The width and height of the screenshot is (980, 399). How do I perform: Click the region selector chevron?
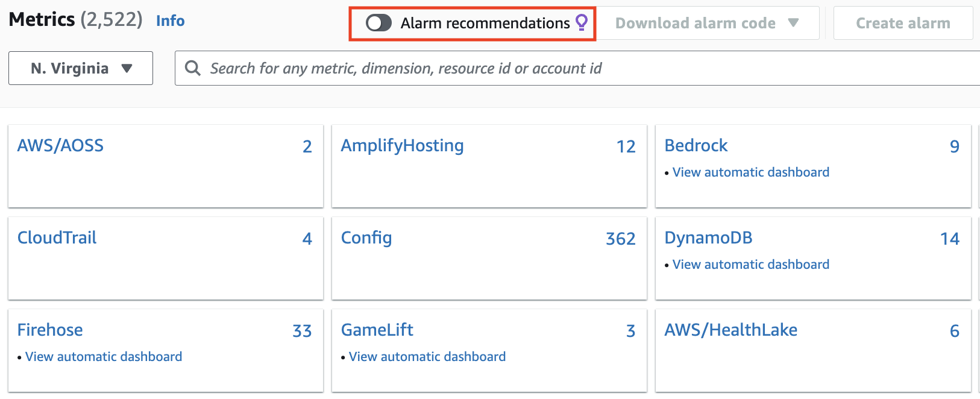coord(127,68)
